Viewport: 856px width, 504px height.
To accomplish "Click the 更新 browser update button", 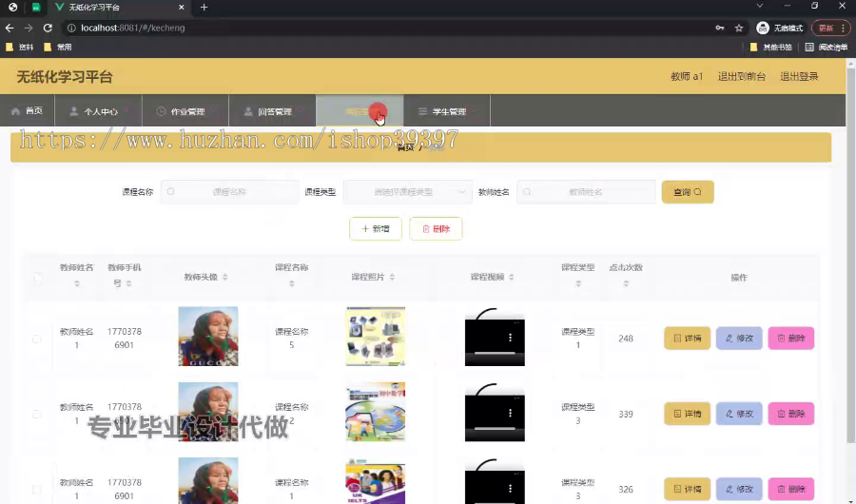I will 830,28.
